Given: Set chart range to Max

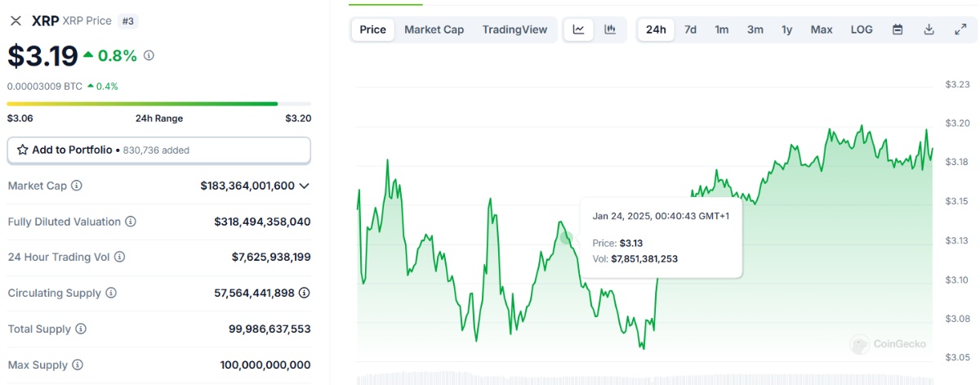Looking at the screenshot, I should coord(822,29).
